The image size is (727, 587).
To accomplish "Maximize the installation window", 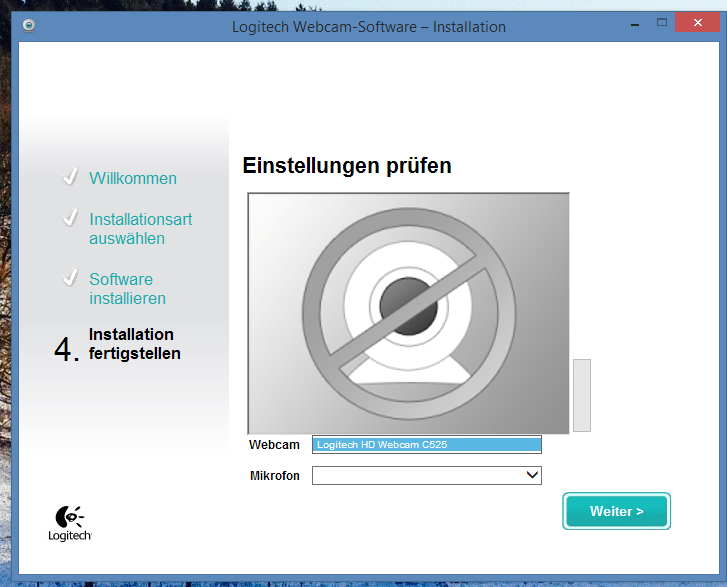I will coord(662,22).
